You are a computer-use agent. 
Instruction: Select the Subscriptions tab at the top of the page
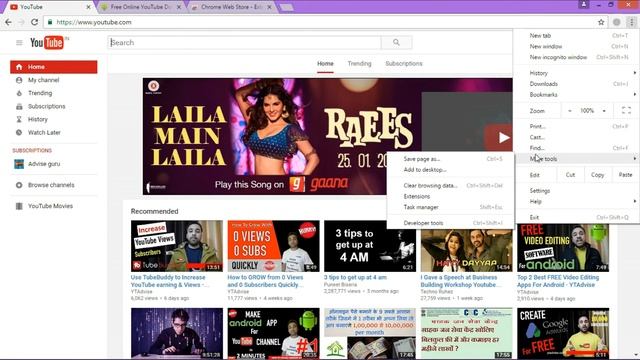(x=404, y=64)
